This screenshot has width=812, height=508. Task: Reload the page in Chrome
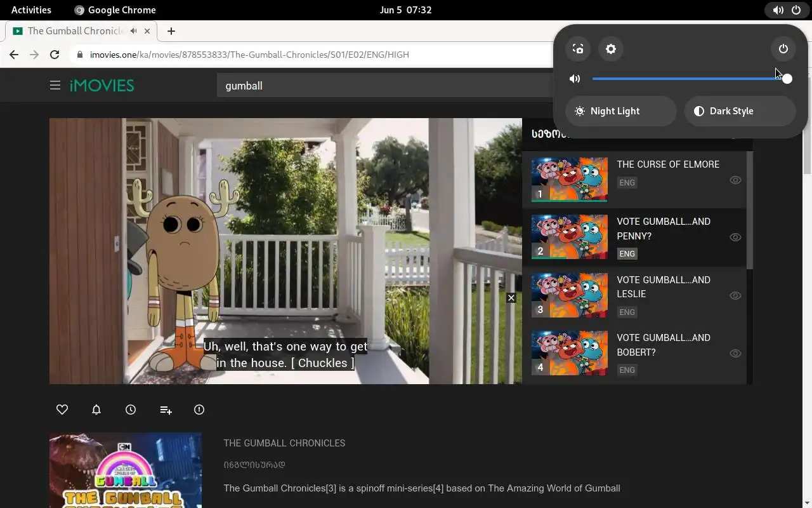(x=55, y=55)
